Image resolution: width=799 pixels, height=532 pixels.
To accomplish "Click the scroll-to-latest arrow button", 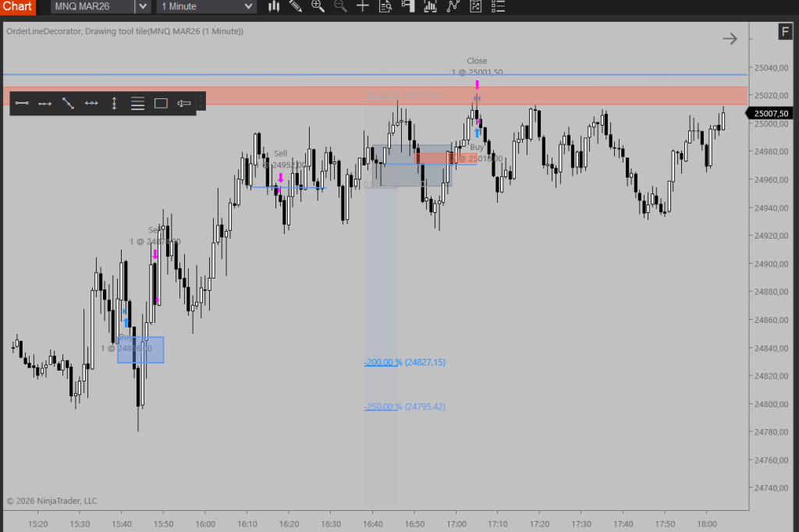I will (x=730, y=39).
